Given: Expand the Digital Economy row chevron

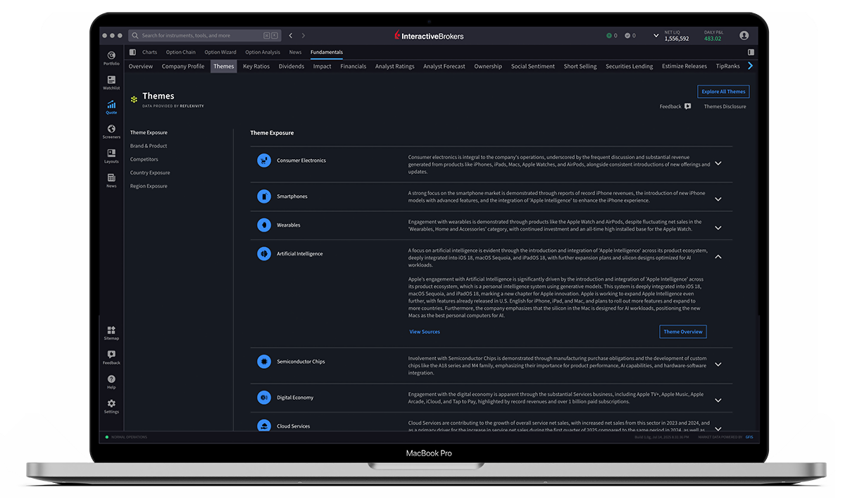Looking at the screenshot, I should (x=718, y=401).
